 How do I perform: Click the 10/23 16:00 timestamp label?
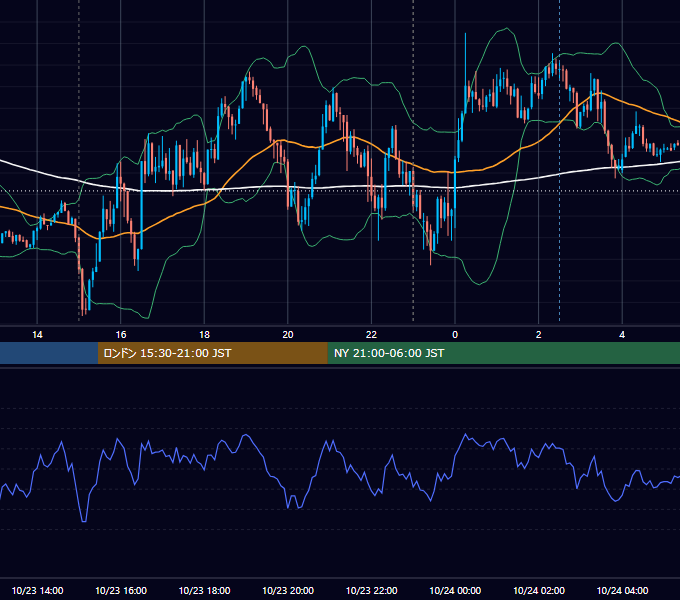pyautogui.click(x=121, y=590)
